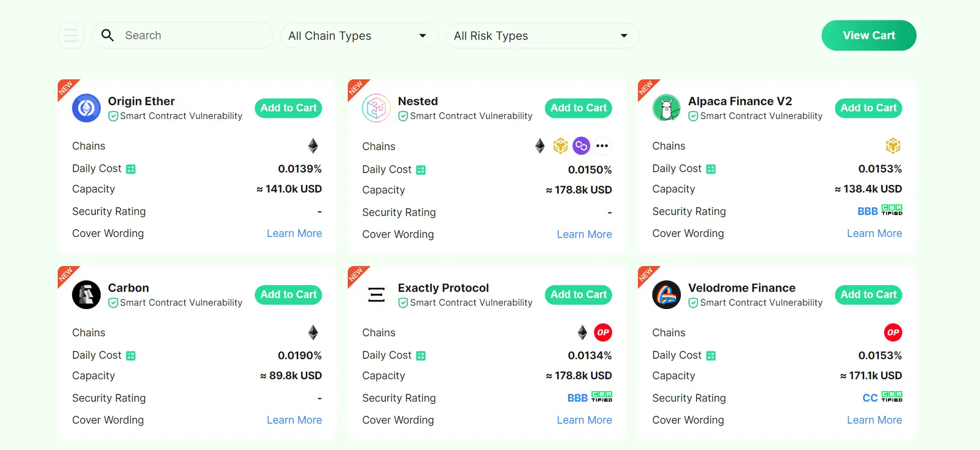Screen dimensions: 980x450
Task: Click the View Cart button
Action: tap(869, 35)
